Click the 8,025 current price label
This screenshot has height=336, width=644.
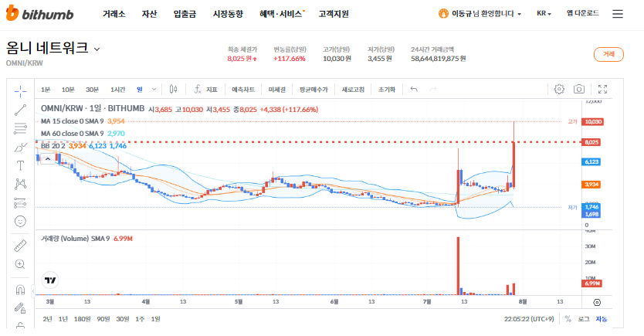point(591,142)
